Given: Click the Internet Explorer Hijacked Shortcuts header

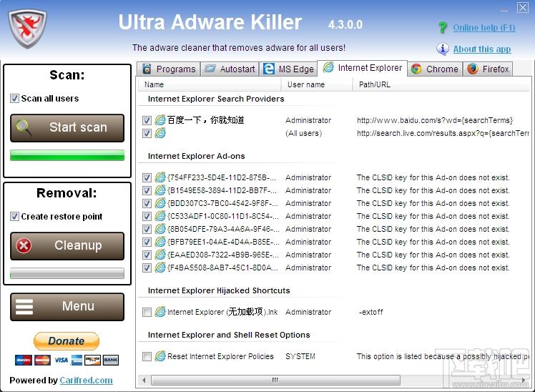Looking at the screenshot, I should pyautogui.click(x=219, y=290).
